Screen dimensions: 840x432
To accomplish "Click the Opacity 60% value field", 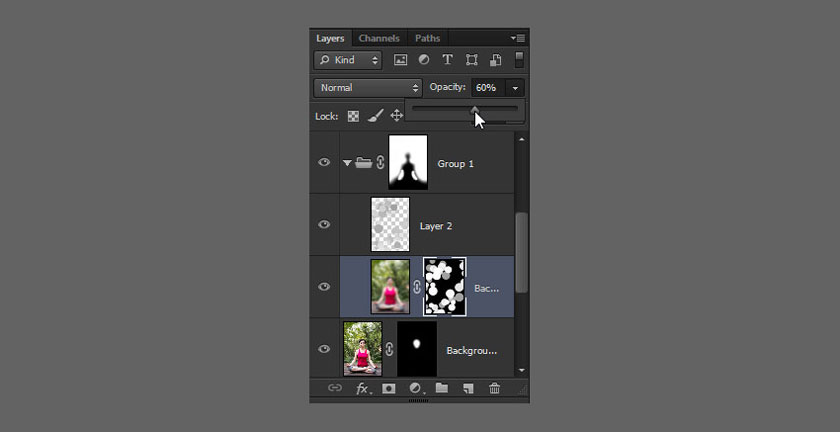I will (x=488, y=88).
